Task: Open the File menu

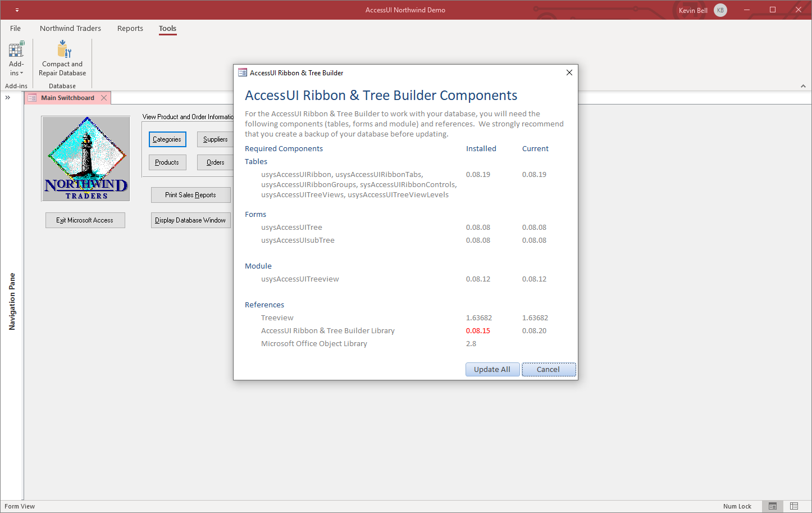Action: [16, 29]
